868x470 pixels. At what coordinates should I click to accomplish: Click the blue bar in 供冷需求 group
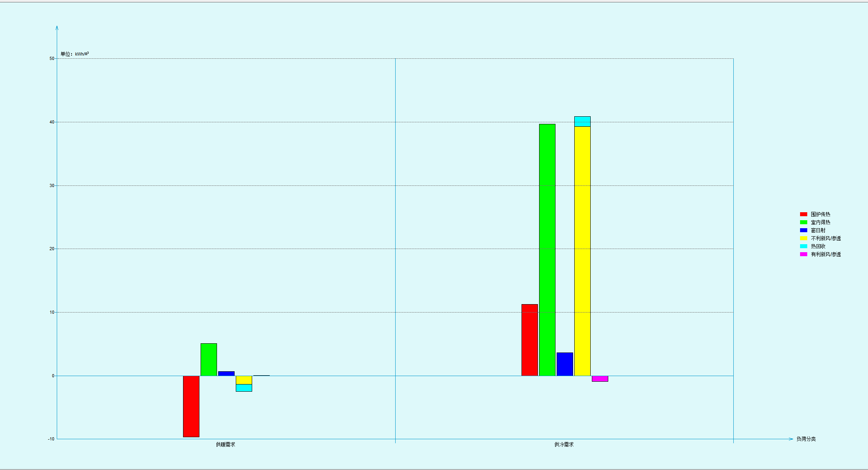565,364
